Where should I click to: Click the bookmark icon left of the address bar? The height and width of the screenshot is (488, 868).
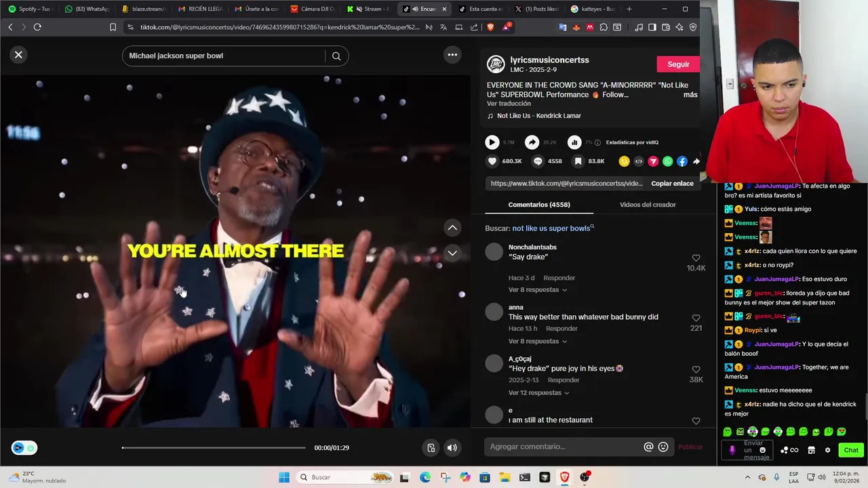pos(113,27)
